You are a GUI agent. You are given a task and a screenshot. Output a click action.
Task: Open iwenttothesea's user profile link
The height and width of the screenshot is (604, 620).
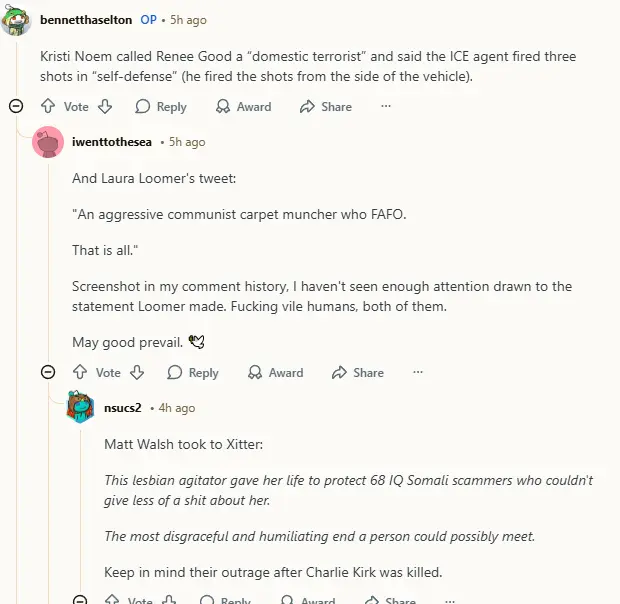[x=112, y=142]
